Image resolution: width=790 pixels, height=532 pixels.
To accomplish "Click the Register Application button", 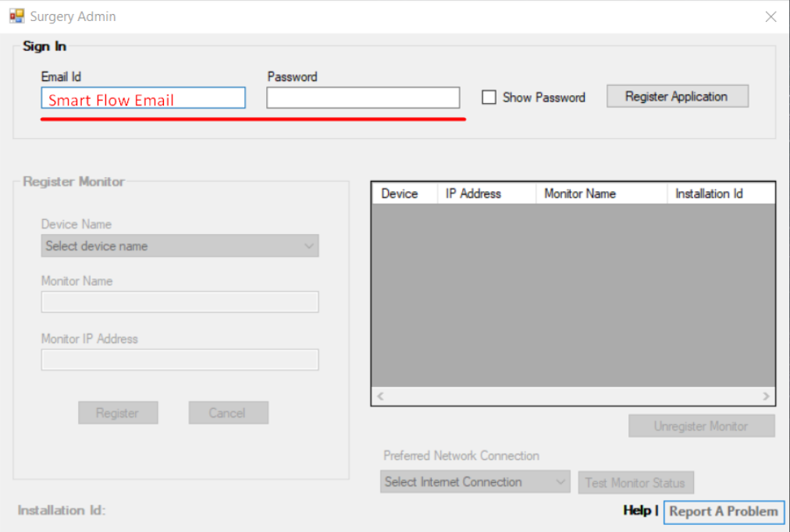I will click(677, 96).
